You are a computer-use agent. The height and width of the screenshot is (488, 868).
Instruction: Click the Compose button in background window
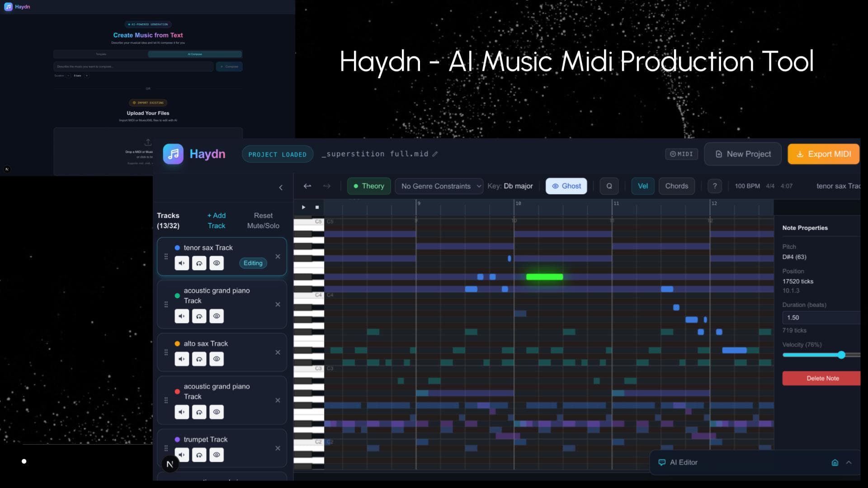229,66
